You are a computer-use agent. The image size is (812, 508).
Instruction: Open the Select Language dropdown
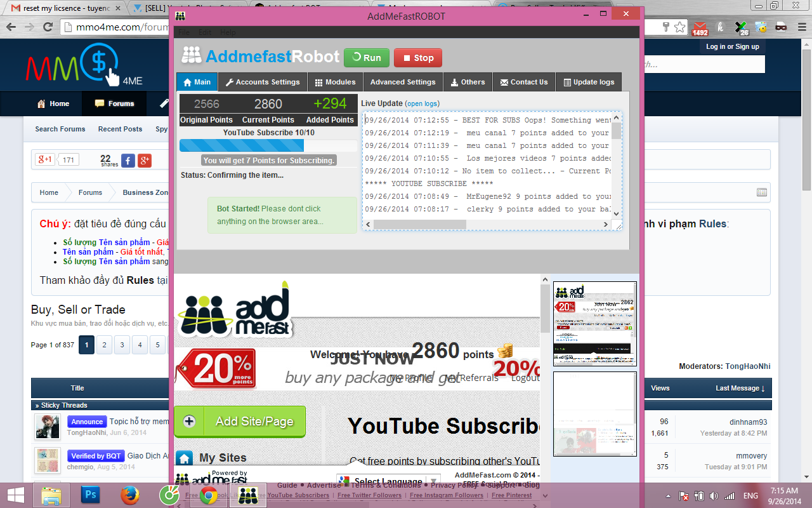point(389,481)
